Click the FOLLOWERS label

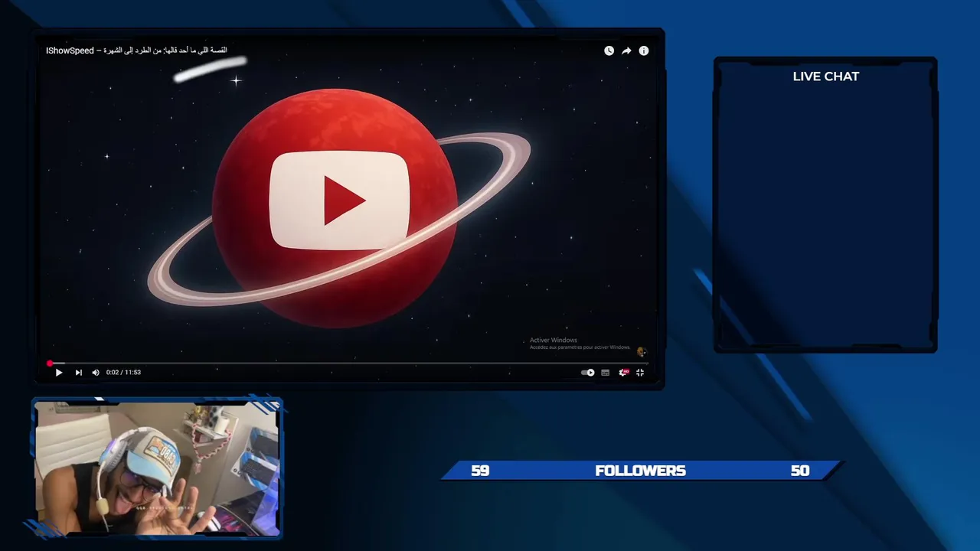[640, 471]
